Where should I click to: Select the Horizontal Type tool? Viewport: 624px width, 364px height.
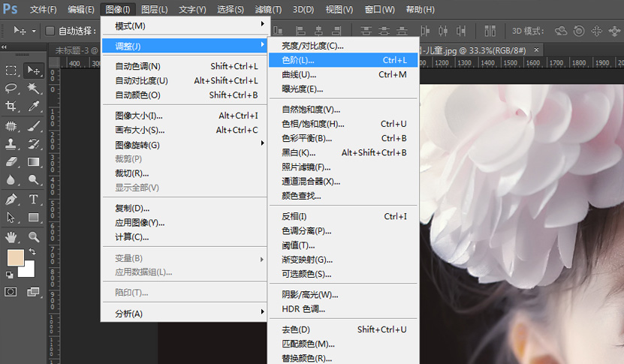coord(34,199)
